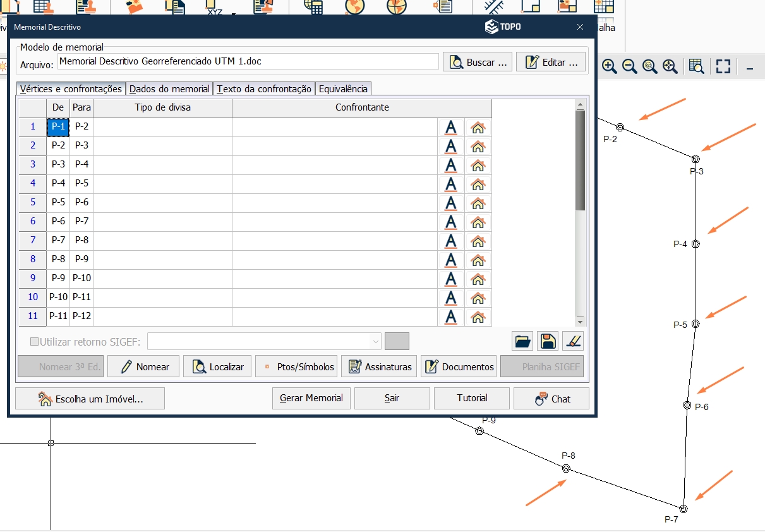The height and width of the screenshot is (532, 765).
Task: Click the Gerar Memorial button
Action: click(311, 398)
